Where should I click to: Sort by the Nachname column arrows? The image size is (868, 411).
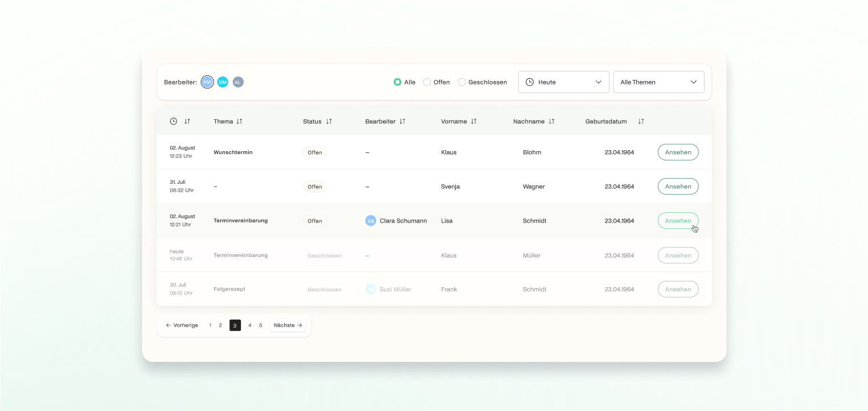pos(551,121)
